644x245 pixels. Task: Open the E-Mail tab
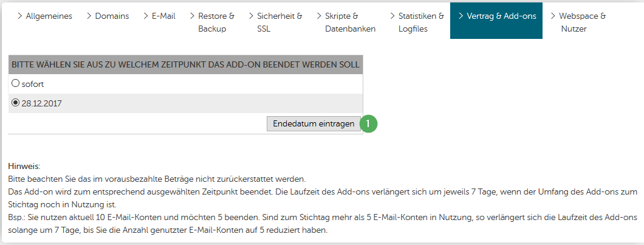tap(160, 16)
